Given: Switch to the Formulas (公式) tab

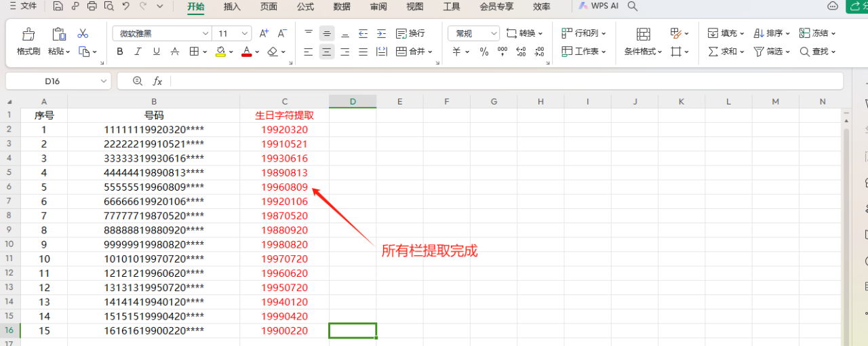Looking at the screenshot, I should click(305, 7).
